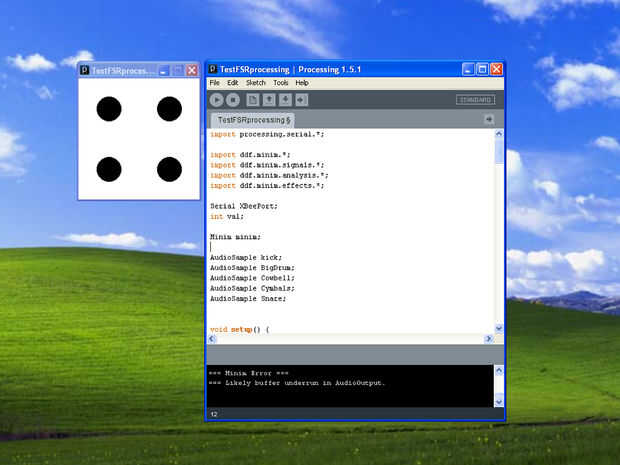Click the 'AudioSample Cymbals;' line

pyautogui.click(x=252, y=289)
